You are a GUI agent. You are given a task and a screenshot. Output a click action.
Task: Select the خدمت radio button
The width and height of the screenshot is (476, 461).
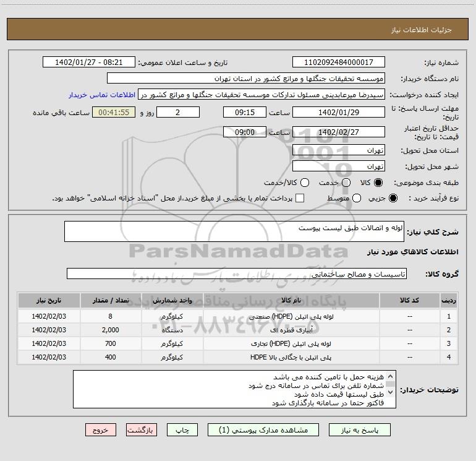coord(346,183)
